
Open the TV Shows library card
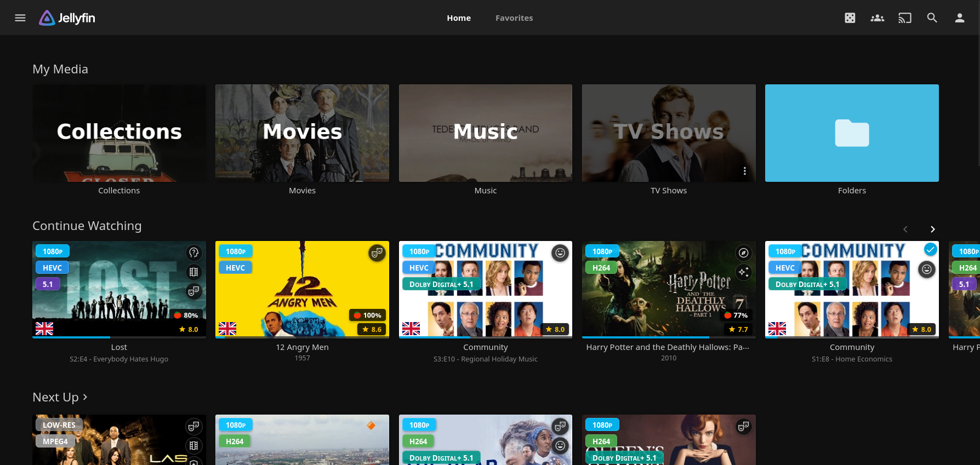pyautogui.click(x=669, y=133)
